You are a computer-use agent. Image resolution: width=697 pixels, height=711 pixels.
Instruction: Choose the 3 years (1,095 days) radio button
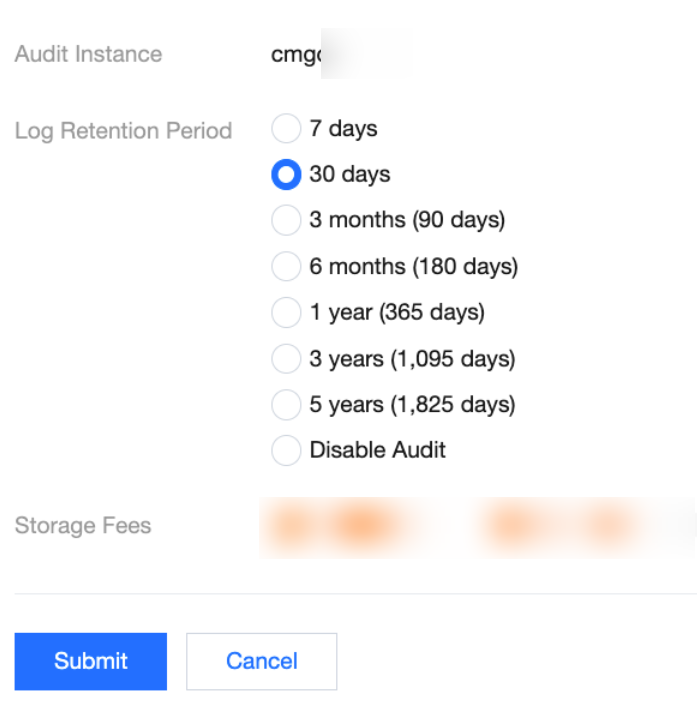pyautogui.click(x=286, y=359)
